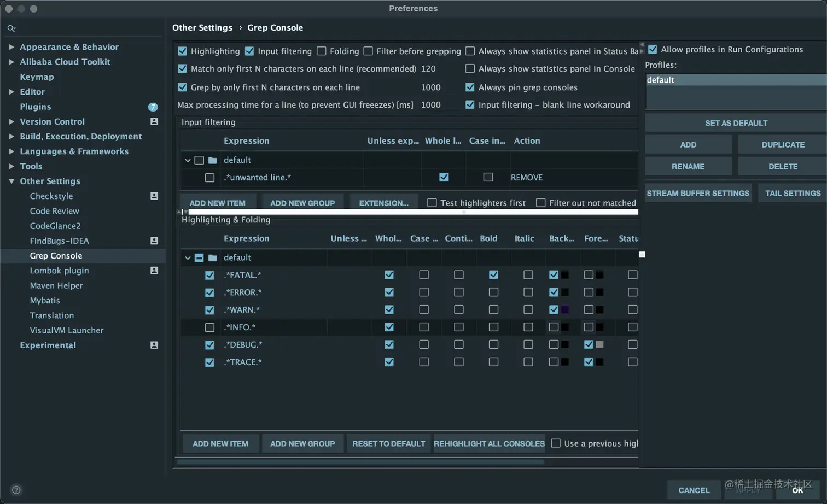827x504 pixels.
Task: Enable Test highlighters first checkbox
Action: (432, 203)
